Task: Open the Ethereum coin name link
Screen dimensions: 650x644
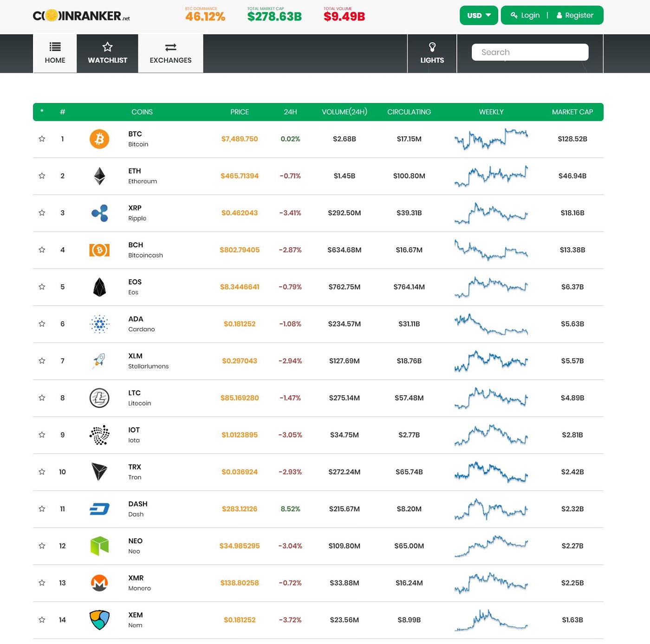Action: [x=143, y=181]
